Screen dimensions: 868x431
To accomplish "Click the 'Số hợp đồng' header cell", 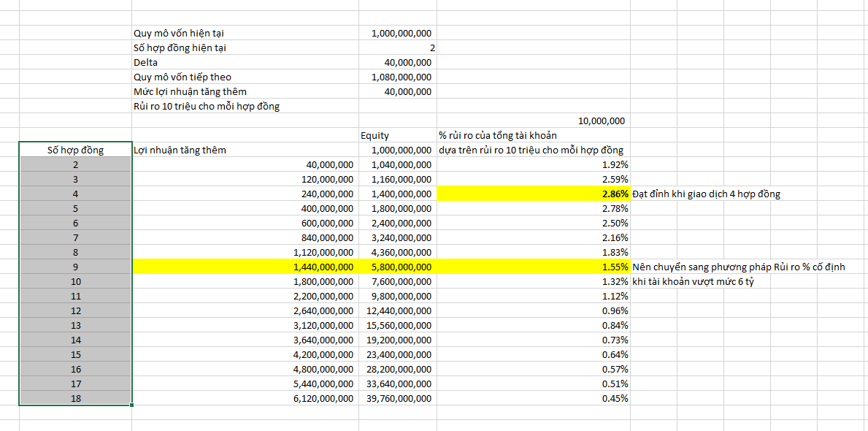I will (75, 150).
